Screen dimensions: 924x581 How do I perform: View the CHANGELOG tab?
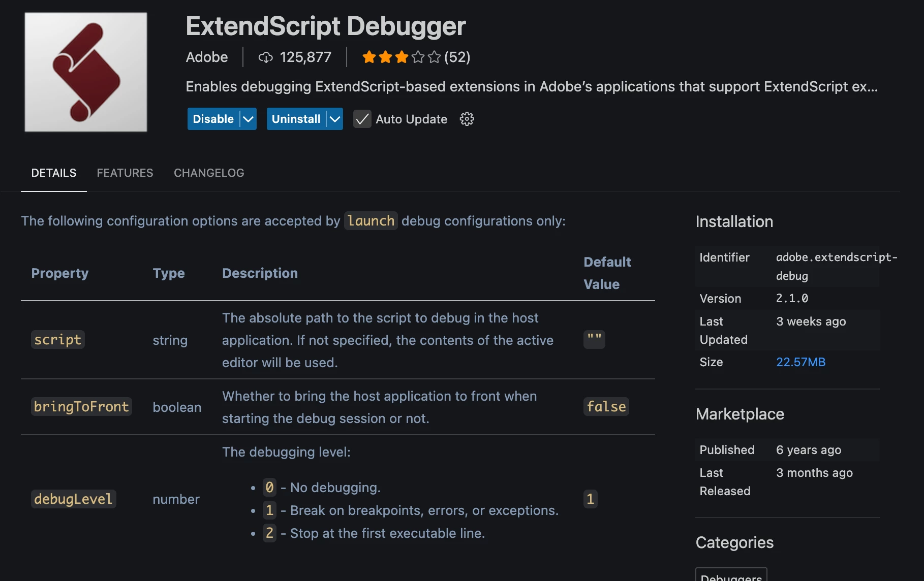point(209,173)
